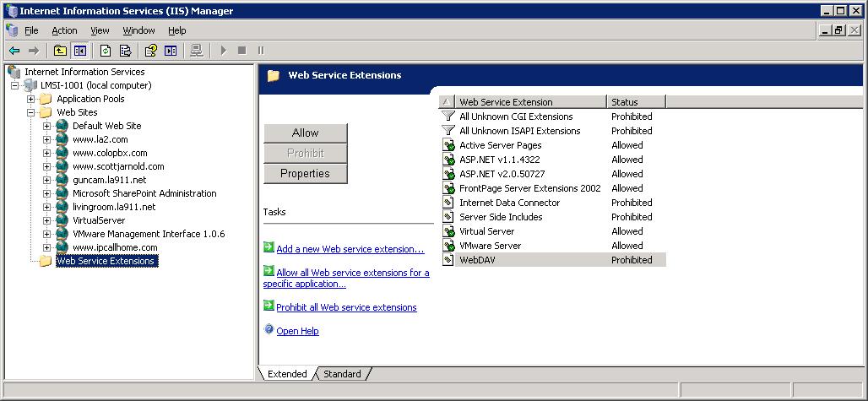
Task: Click the Refresh toolbar icon
Action: click(x=106, y=51)
